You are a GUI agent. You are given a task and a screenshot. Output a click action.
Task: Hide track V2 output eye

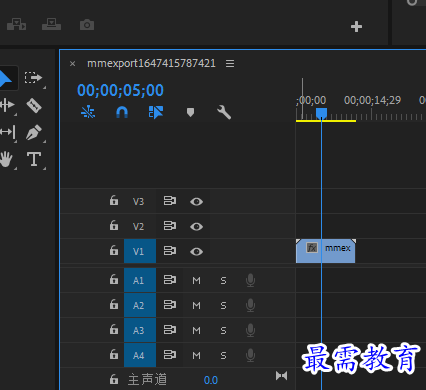(x=196, y=227)
